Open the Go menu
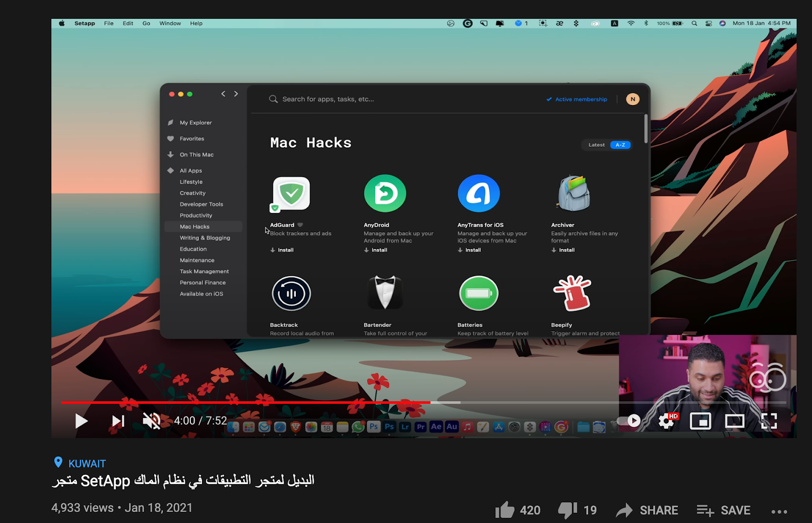 [x=146, y=23]
